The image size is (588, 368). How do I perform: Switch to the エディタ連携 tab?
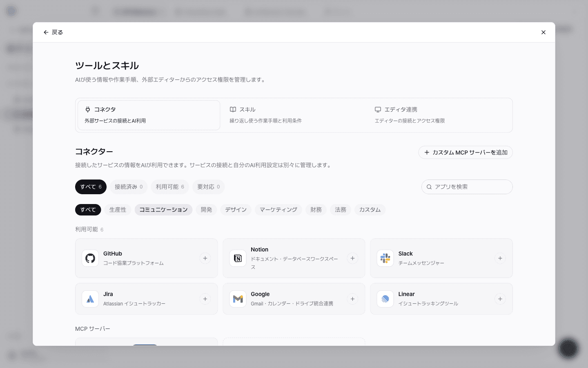pyautogui.click(x=439, y=115)
